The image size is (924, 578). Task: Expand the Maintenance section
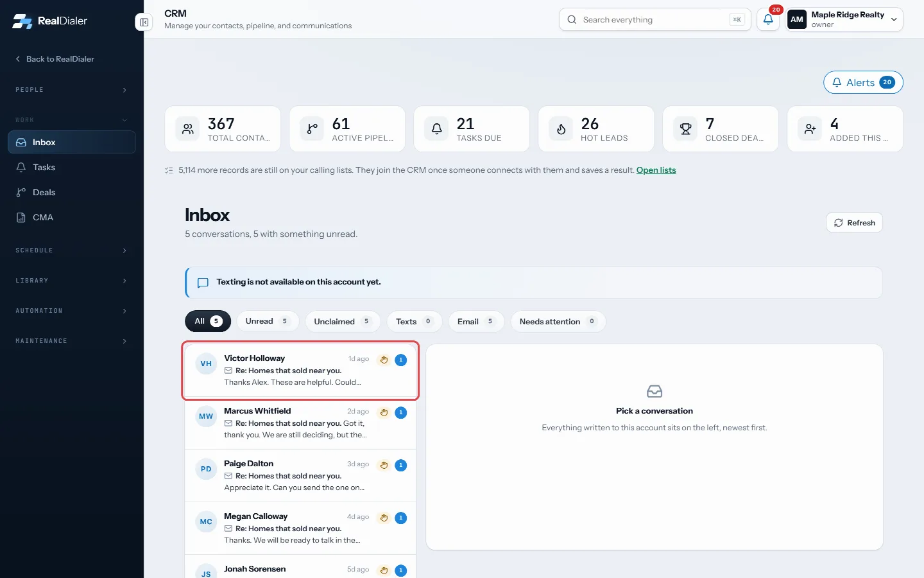(72, 341)
